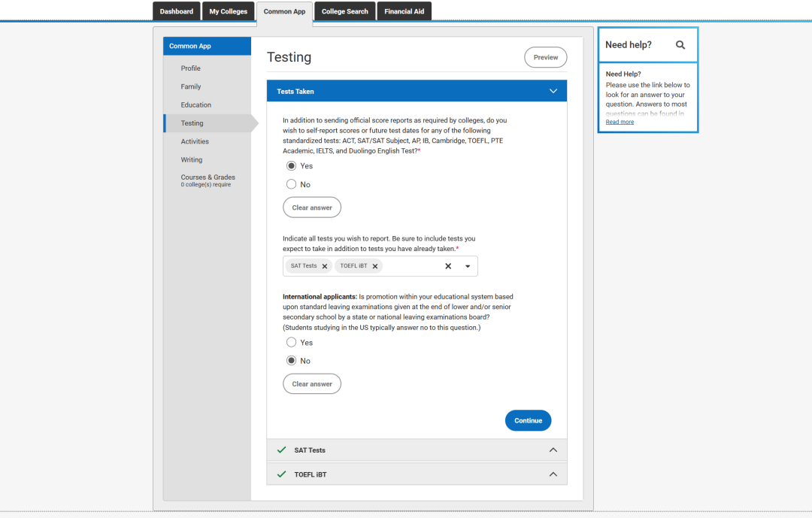This screenshot has height=518, width=812.
Task: Click the TOEFL iBT section title
Action: pyautogui.click(x=311, y=474)
